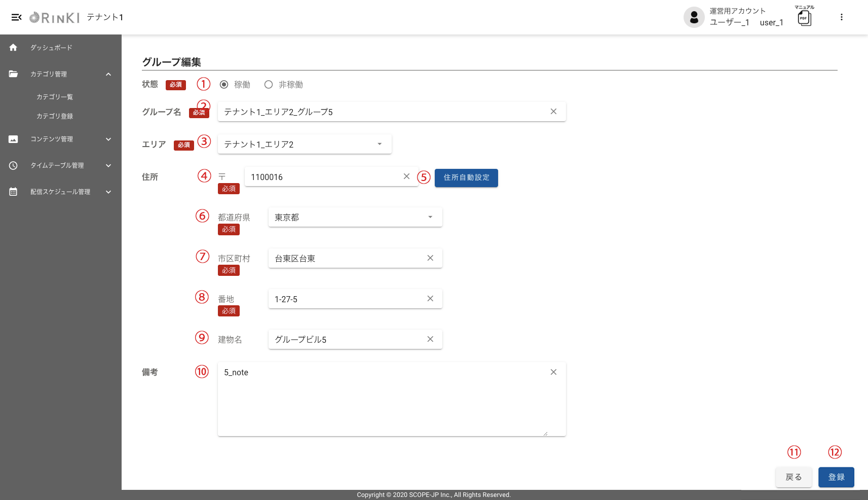Click the user account avatar icon
The height and width of the screenshot is (500, 868).
[694, 17]
